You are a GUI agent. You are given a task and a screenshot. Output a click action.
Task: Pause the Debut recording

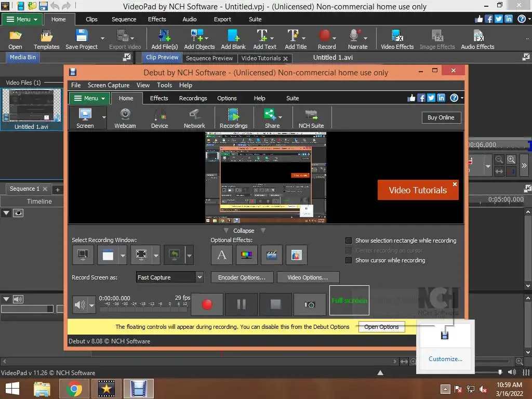tap(241, 304)
